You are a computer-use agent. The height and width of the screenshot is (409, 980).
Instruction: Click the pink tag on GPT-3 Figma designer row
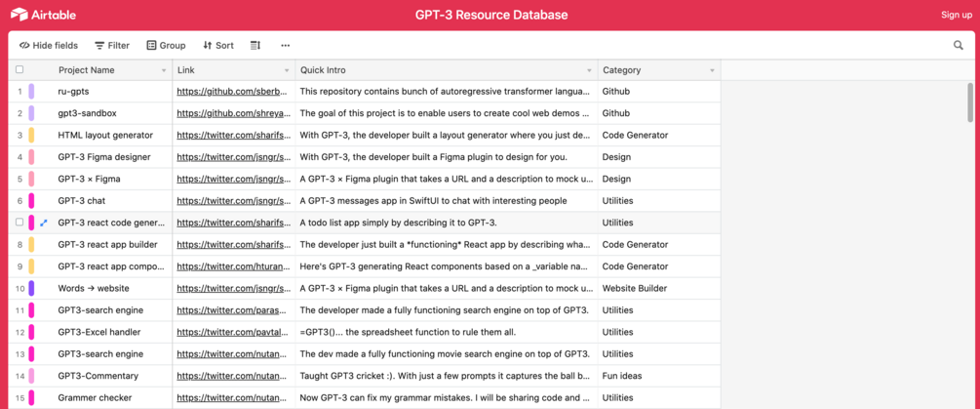tap(31, 157)
